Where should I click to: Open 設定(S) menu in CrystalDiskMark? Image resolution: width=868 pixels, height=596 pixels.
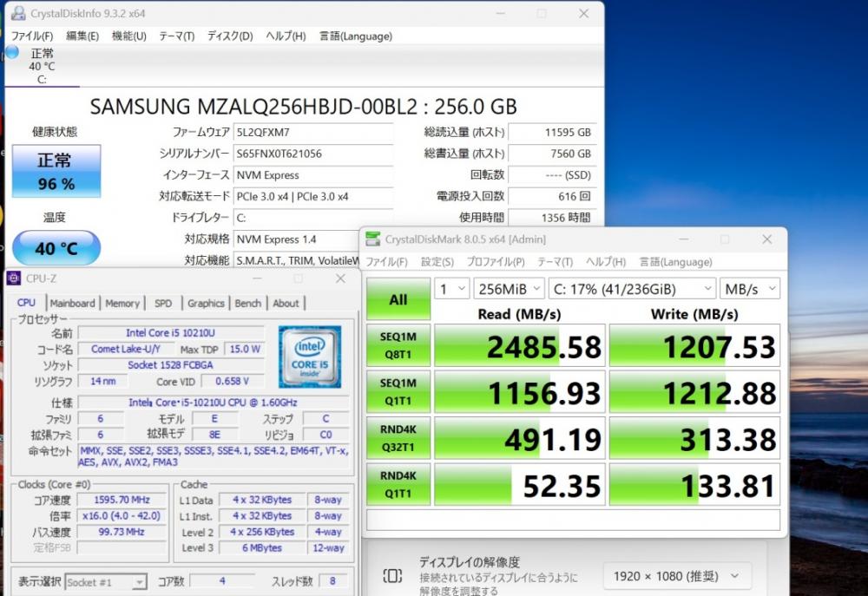437,262
